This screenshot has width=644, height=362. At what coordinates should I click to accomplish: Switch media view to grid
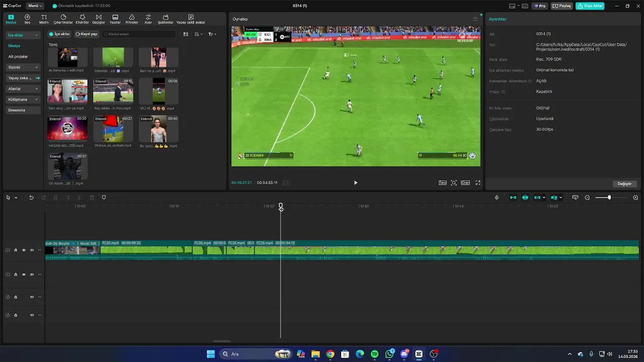tap(186, 34)
